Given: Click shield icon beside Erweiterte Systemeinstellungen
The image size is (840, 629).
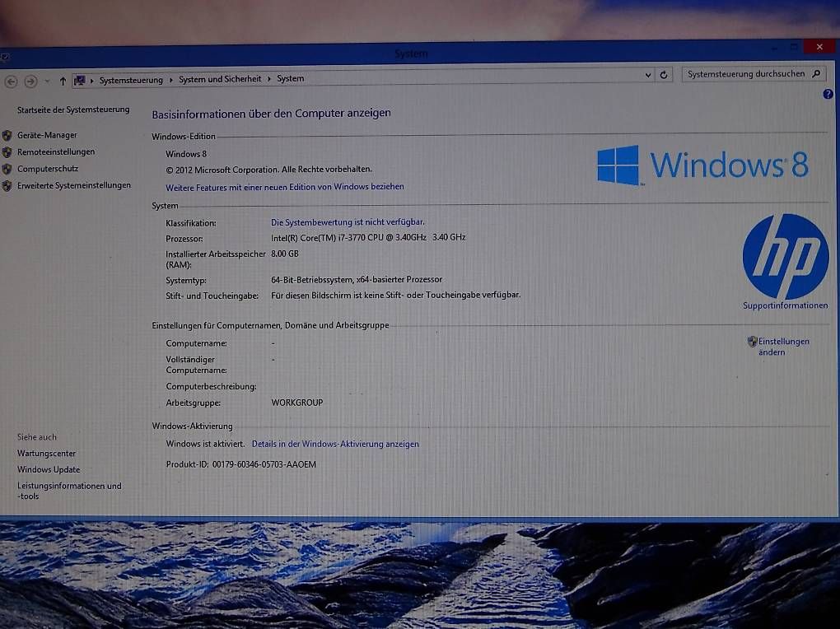Looking at the screenshot, I should (x=7, y=186).
